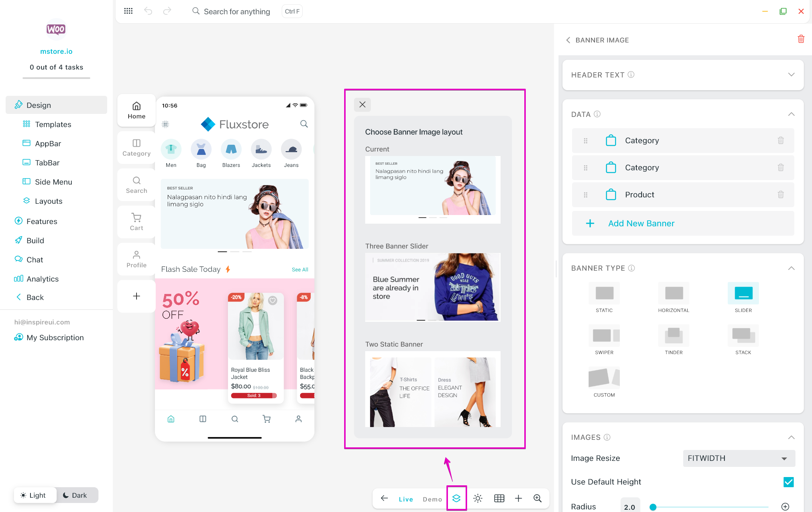This screenshot has height=512, width=812.
Task: Click the zoom magnifier icon in bottom toolbar
Action: tap(537, 498)
